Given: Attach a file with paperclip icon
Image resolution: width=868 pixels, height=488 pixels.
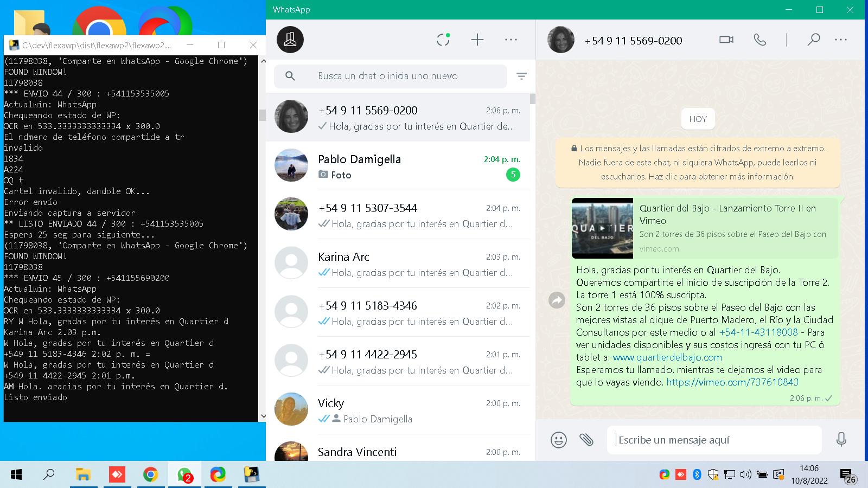Looking at the screenshot, I should pyautogui.click(x=586, y=439).
